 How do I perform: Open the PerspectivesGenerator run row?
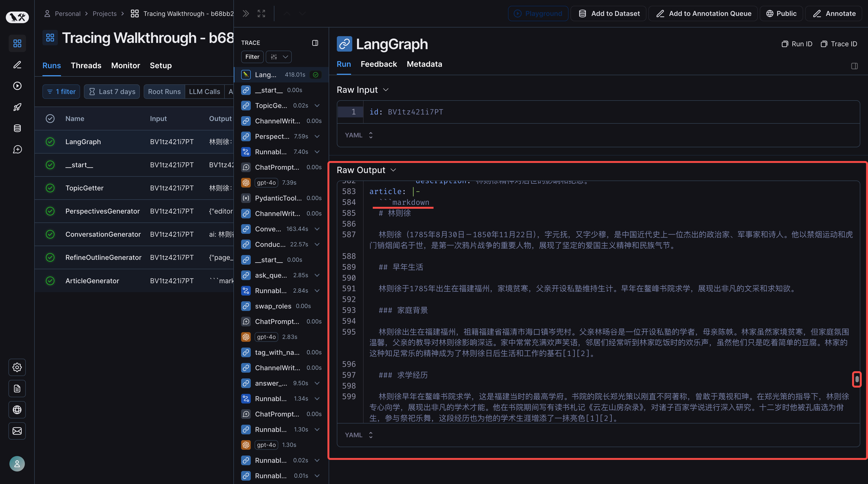[134, 211]
